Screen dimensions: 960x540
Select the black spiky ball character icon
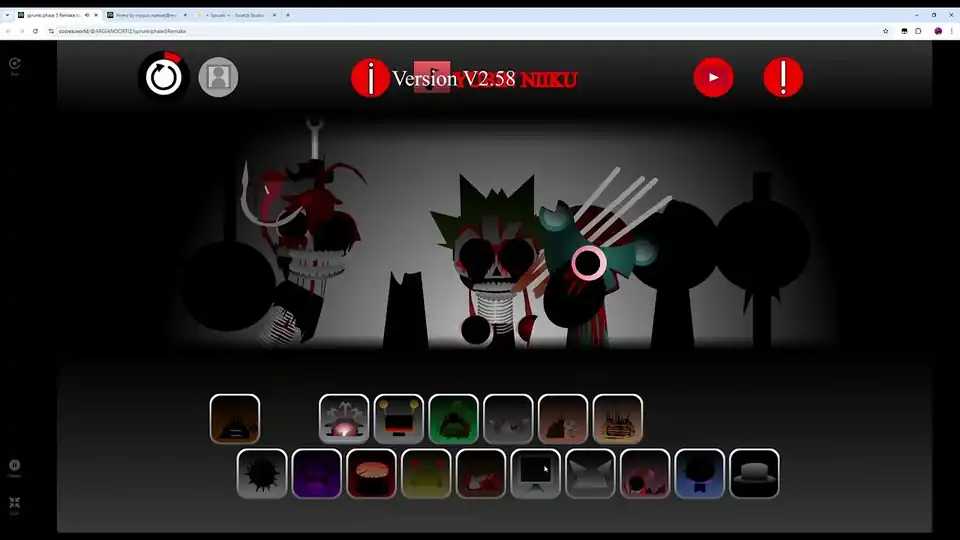pos(262,473)
